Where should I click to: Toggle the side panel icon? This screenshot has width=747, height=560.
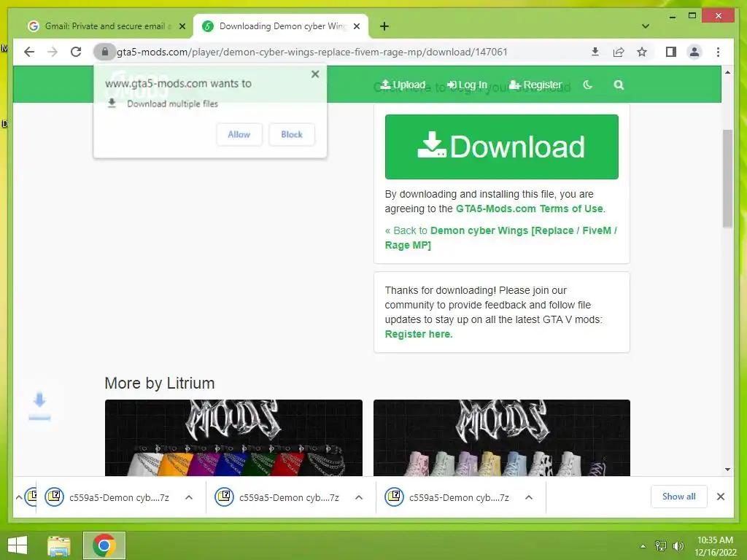[x=671, y=52]
